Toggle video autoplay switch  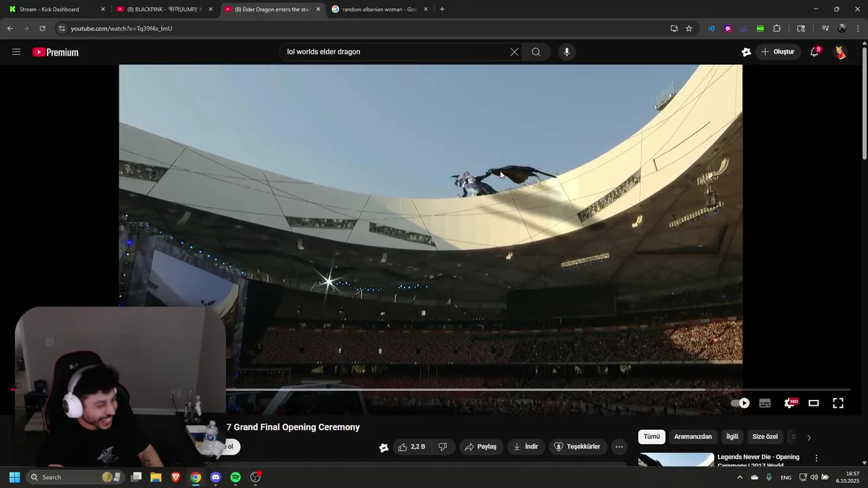pyautogui.click(x=740, y=403)
